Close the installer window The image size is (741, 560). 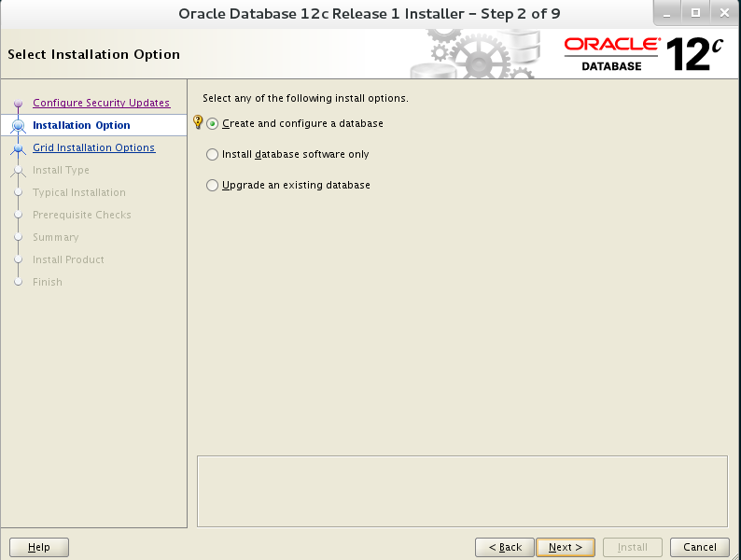[724, 13]
